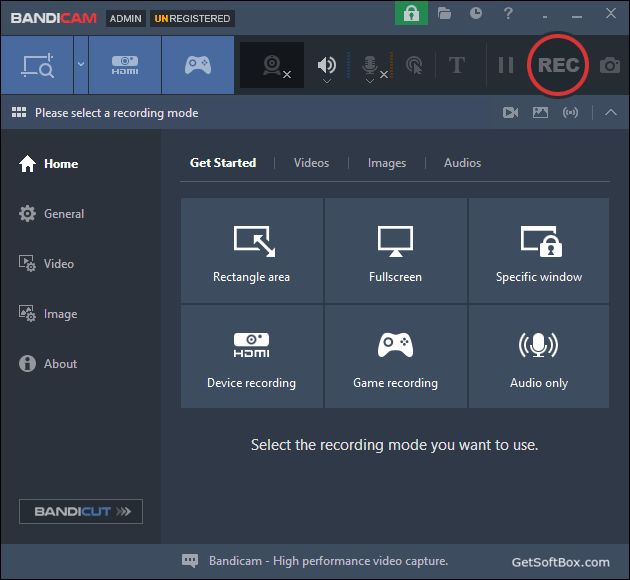Open the scheduled recording clock icon

click(476, 13)
